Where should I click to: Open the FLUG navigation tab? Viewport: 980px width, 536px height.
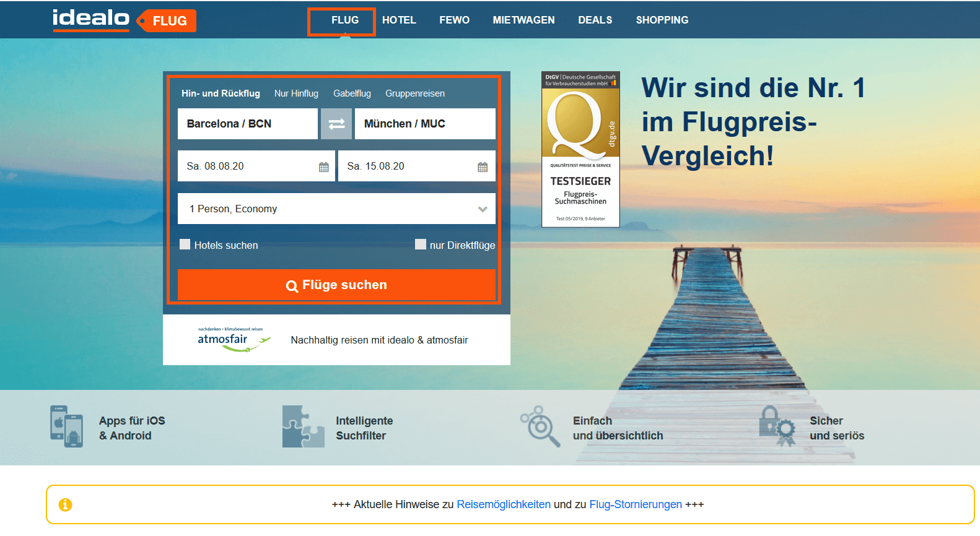click(345, 20)
